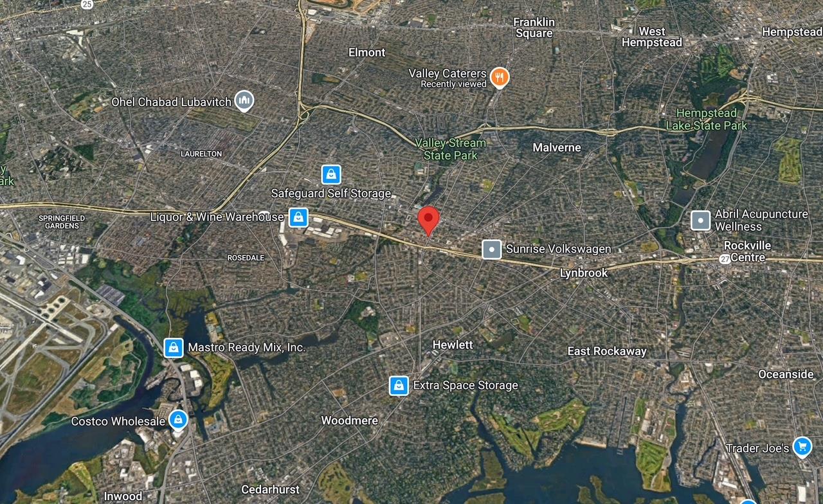
Task: Click the East Rockaway place label
Action: coord(607,351)
